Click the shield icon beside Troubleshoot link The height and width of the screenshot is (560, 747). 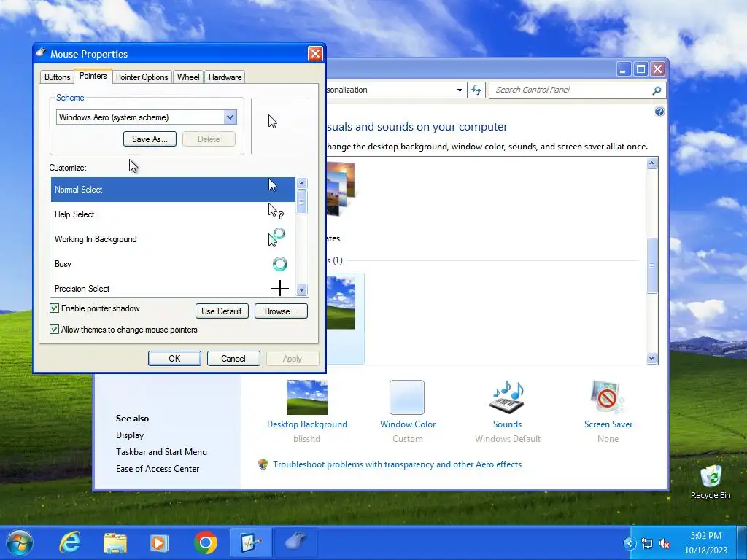pos(263,464)
